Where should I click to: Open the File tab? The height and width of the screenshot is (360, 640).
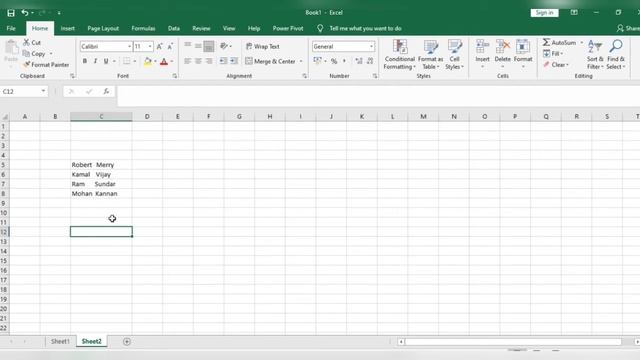11,29
